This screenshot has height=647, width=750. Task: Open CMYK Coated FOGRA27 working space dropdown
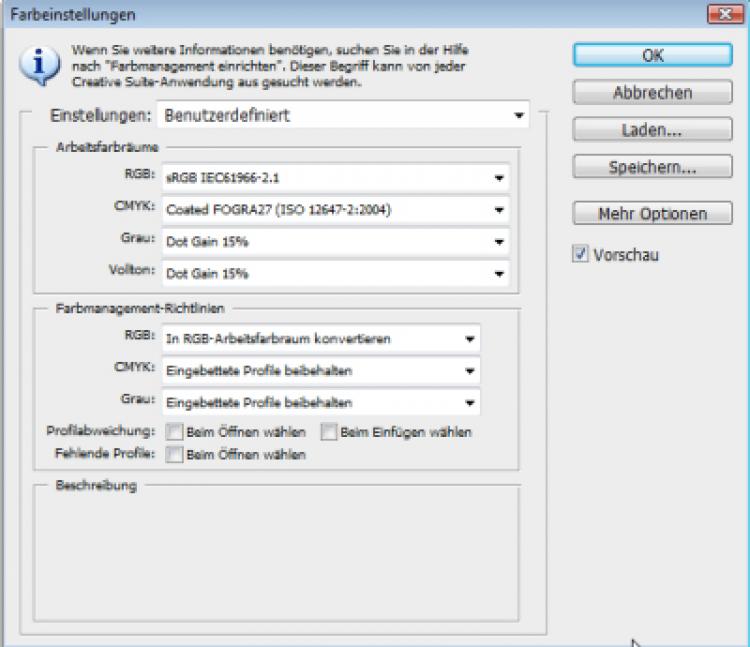pos(335,210)
